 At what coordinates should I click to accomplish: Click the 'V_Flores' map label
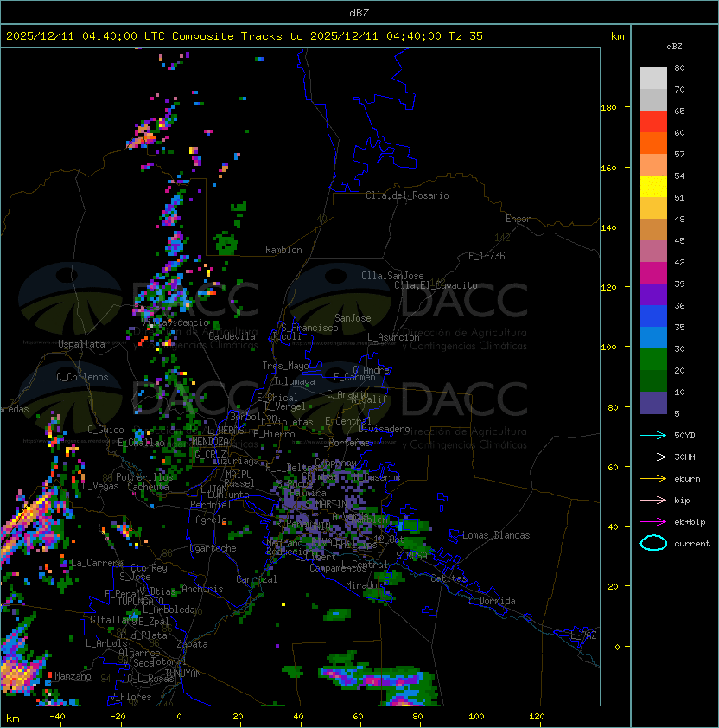click(x=130, y=697)
